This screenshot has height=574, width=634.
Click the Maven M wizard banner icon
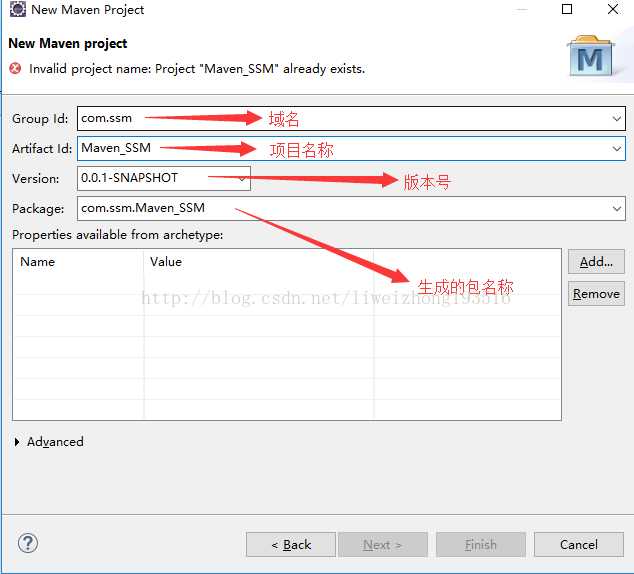click(x=591, y=56)
